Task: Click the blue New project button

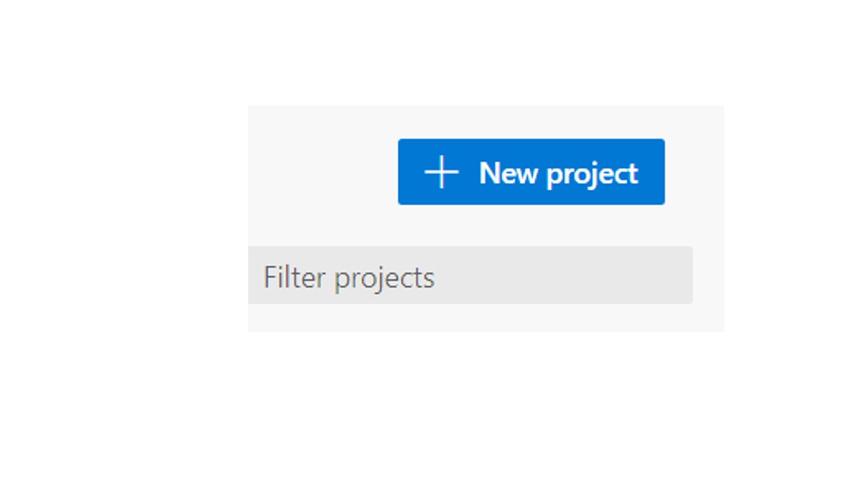Action: (531, 171)
